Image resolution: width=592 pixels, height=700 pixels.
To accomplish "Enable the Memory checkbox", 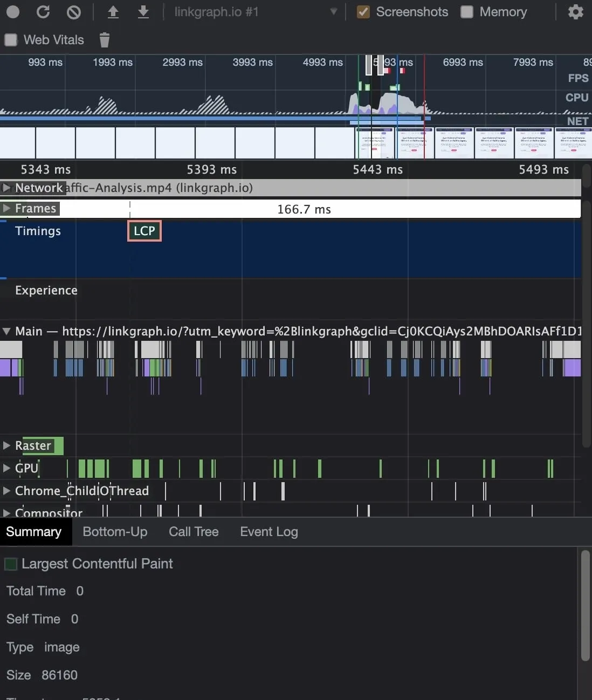I will pyautogui.click(x=467, y=12).
